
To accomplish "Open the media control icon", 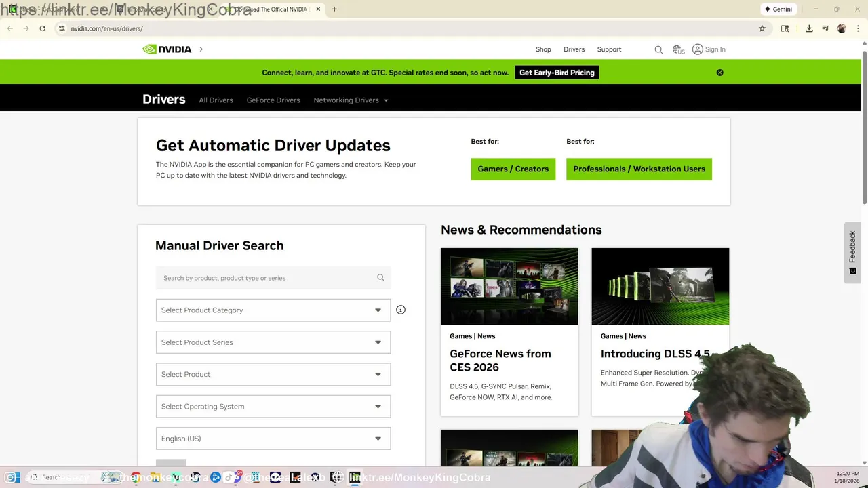I will (825, 28).
